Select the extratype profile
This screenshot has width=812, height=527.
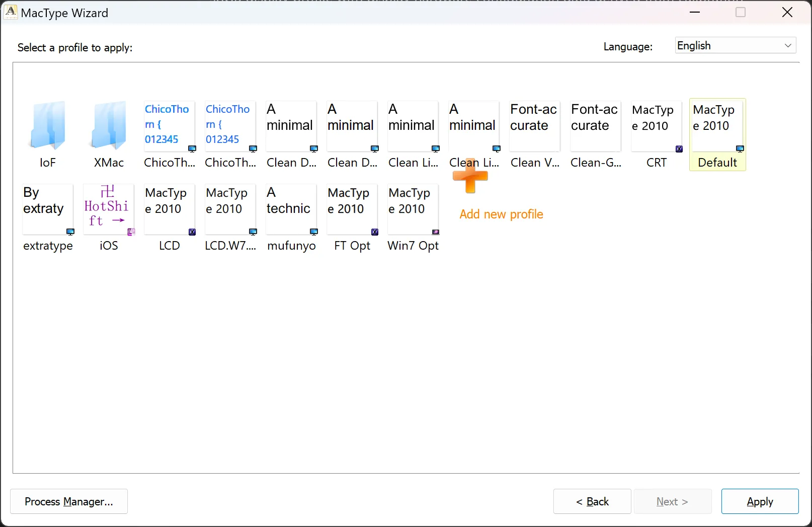(x=48, y=209)
